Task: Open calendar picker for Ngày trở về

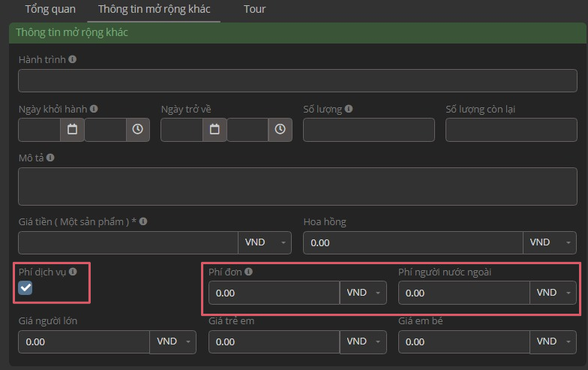Action: [x=214, y=129]
